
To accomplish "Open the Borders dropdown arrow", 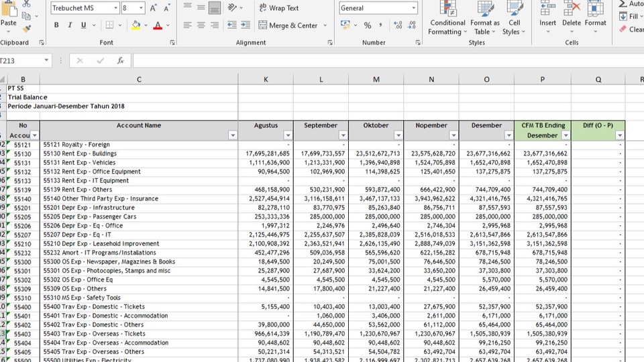I will (x=120, y=25).
